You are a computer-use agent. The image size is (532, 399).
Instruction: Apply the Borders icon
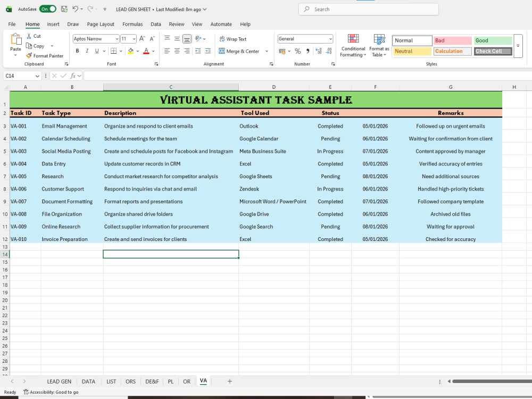(114, 51)
